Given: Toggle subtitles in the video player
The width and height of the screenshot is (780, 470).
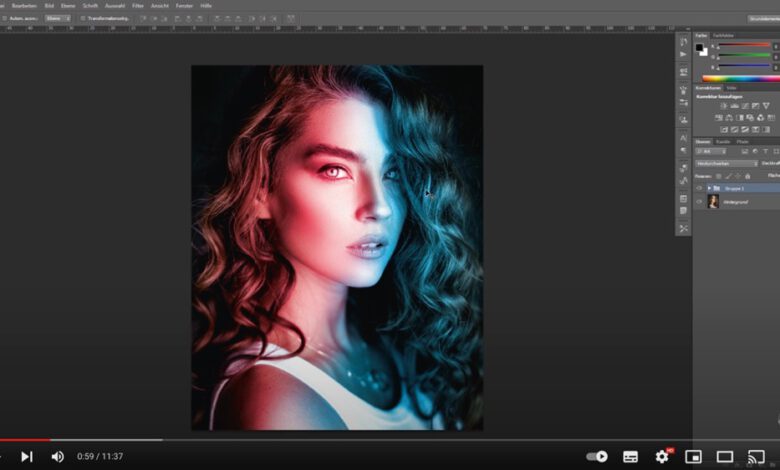Looking at the screenshot, I should [630, 457].
